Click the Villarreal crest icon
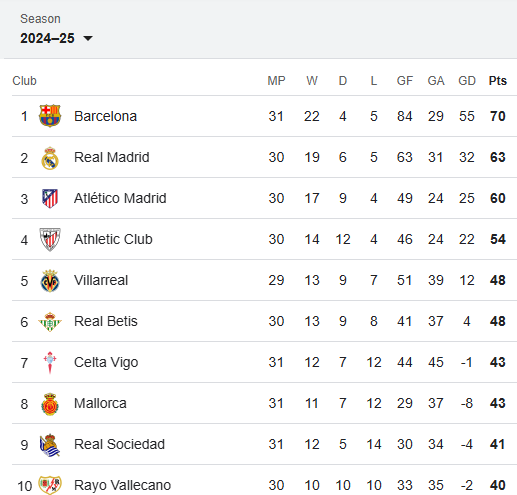Image resolution: width=517 pixels, height=495 pixels. coord(50,281)
